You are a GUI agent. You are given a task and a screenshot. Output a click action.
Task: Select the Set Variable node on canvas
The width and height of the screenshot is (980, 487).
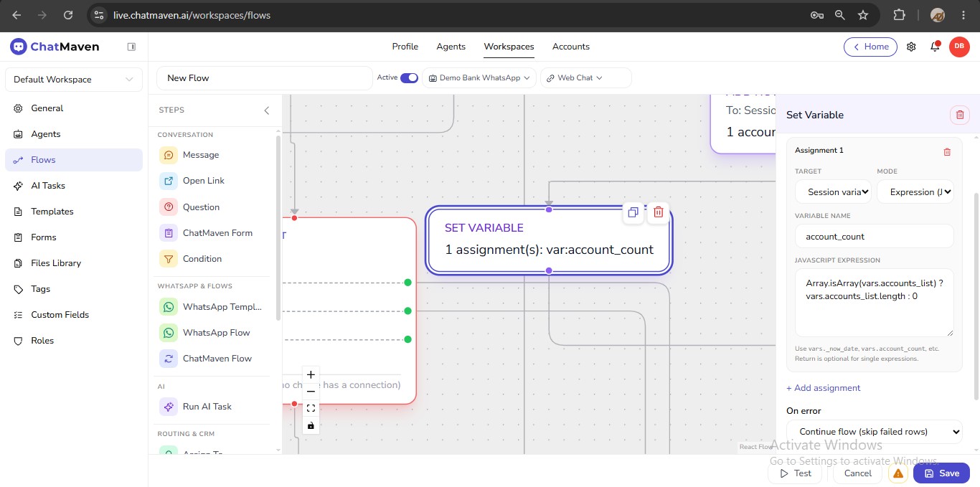pyautogui.click(x=549, y=240)
